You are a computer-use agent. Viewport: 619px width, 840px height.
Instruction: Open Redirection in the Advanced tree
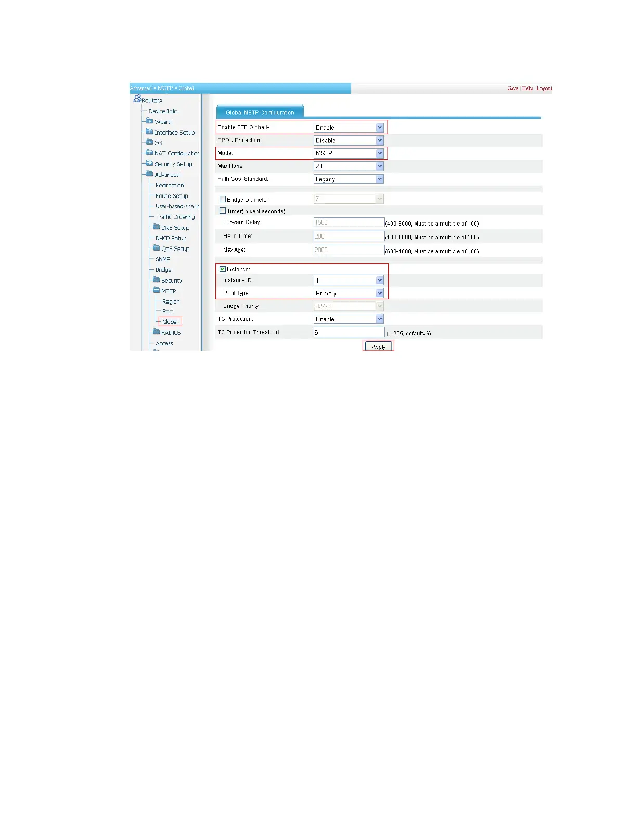click(x=170, y=185)
